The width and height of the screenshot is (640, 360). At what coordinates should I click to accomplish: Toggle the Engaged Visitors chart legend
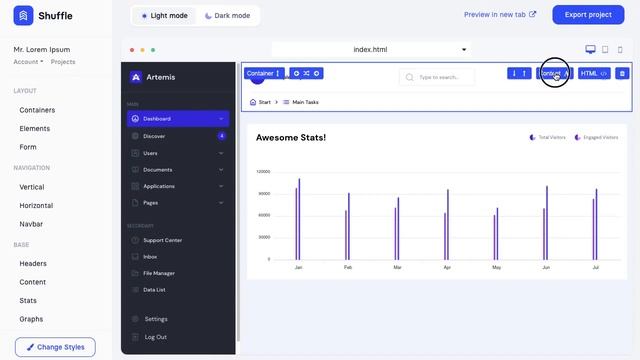point(596,138)
